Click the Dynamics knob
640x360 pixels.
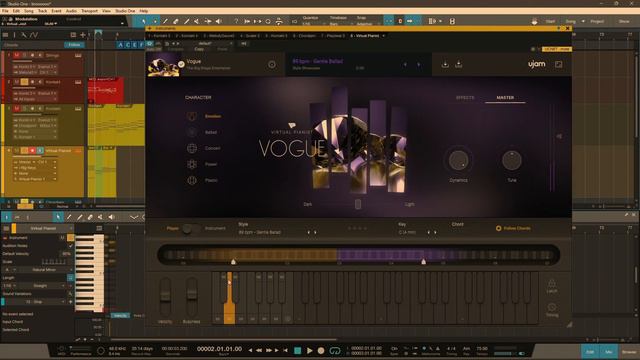458,160
